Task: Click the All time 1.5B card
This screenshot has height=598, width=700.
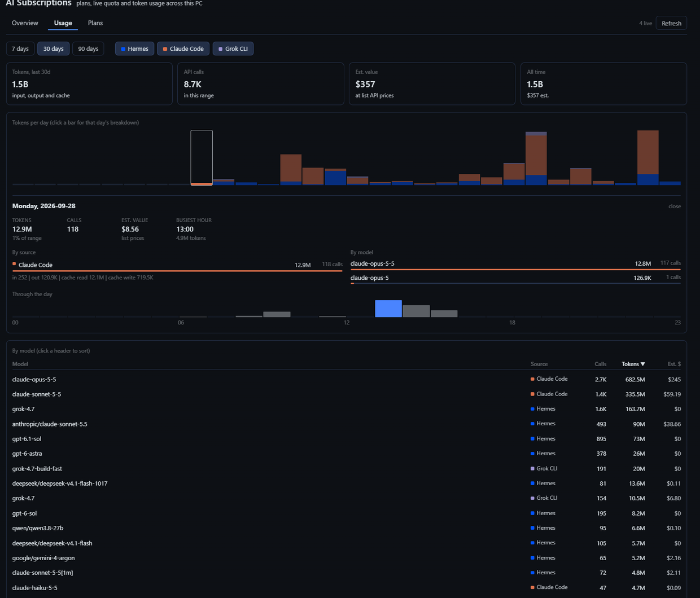Action: pos(603,83)
